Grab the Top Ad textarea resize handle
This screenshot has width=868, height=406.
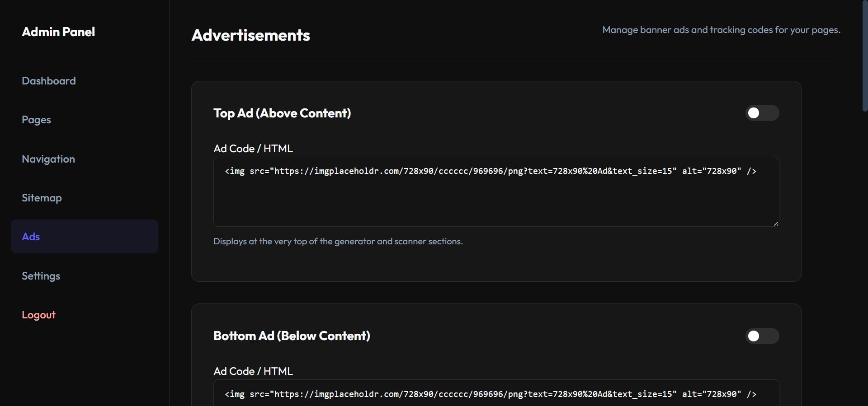(776, 224)
